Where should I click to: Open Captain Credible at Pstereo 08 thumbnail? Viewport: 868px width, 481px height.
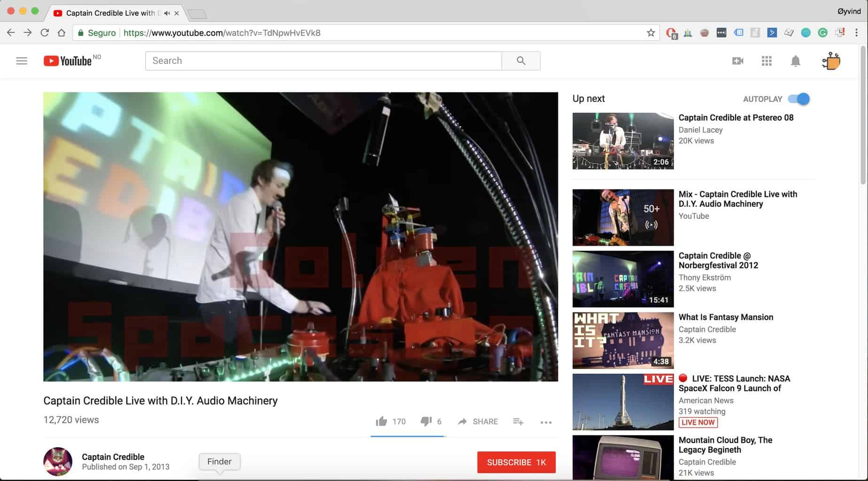623,141
